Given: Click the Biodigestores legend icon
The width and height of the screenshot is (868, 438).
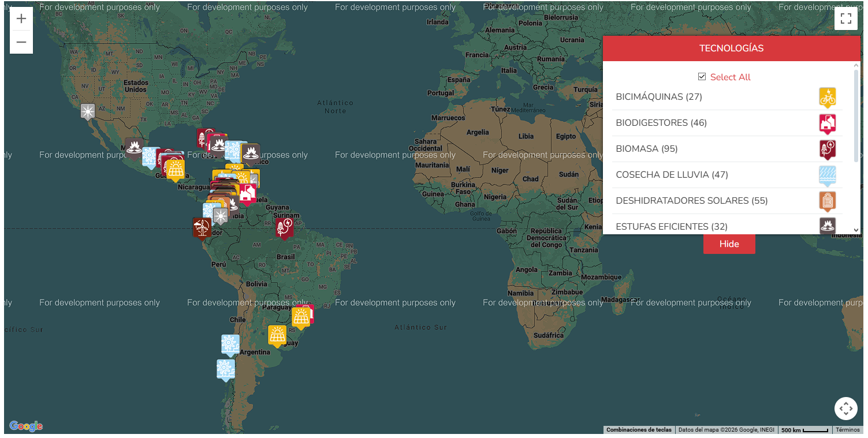Looking at the screenshot, I should tap(827, 123).
